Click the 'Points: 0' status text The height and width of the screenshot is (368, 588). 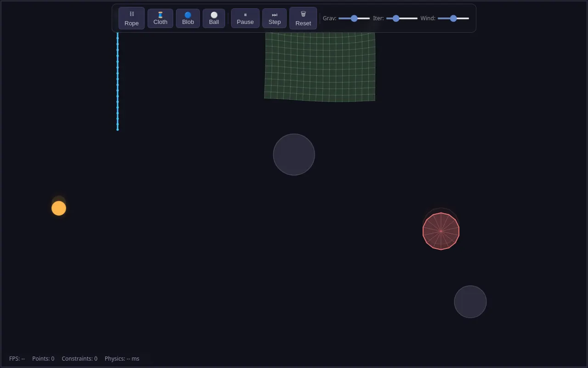tap(43, 359)
